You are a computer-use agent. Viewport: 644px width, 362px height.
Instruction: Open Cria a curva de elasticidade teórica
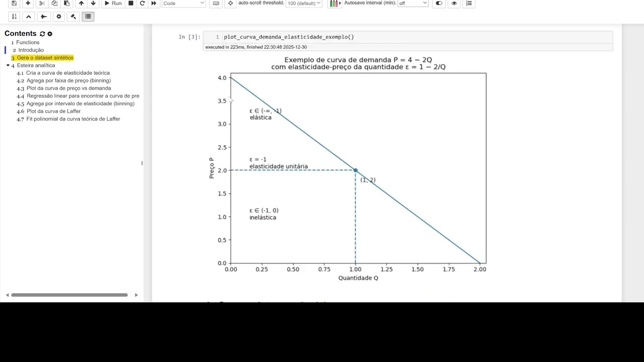point(68,73)
